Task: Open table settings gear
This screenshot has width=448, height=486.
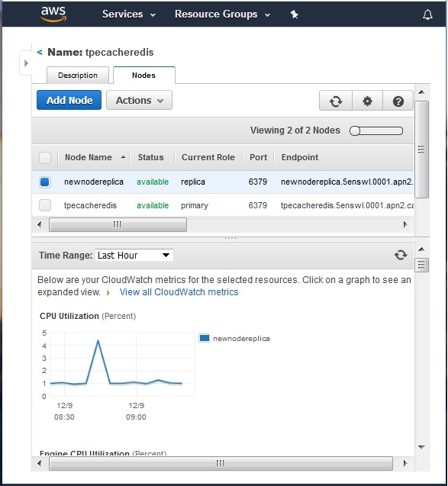Action: click(367, 101)
